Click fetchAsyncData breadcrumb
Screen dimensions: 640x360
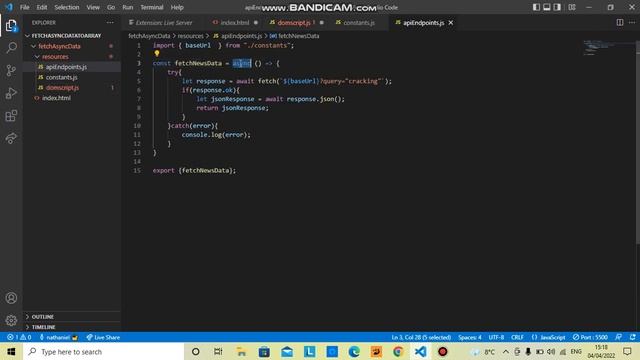coord(149,36)
